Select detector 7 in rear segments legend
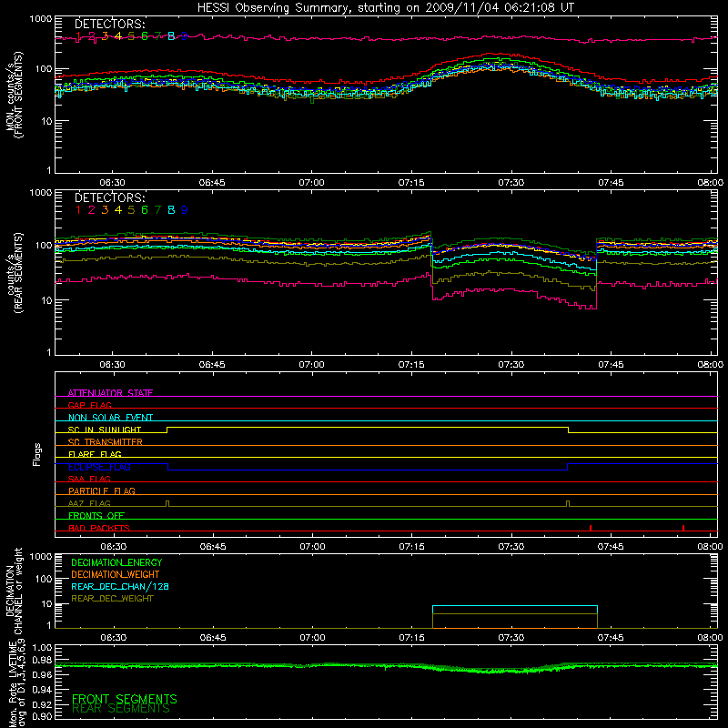728x728 pixels. tap(157, 210)
